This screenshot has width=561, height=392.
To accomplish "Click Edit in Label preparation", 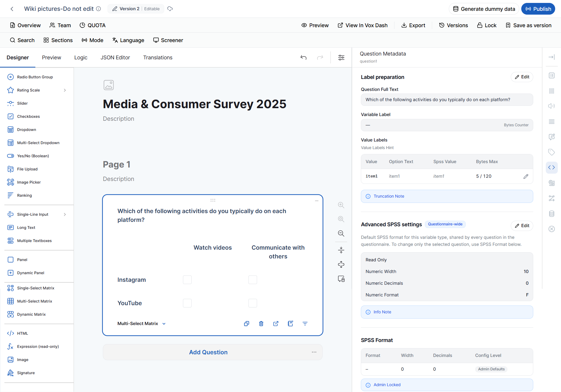I will tap(522, 77).
